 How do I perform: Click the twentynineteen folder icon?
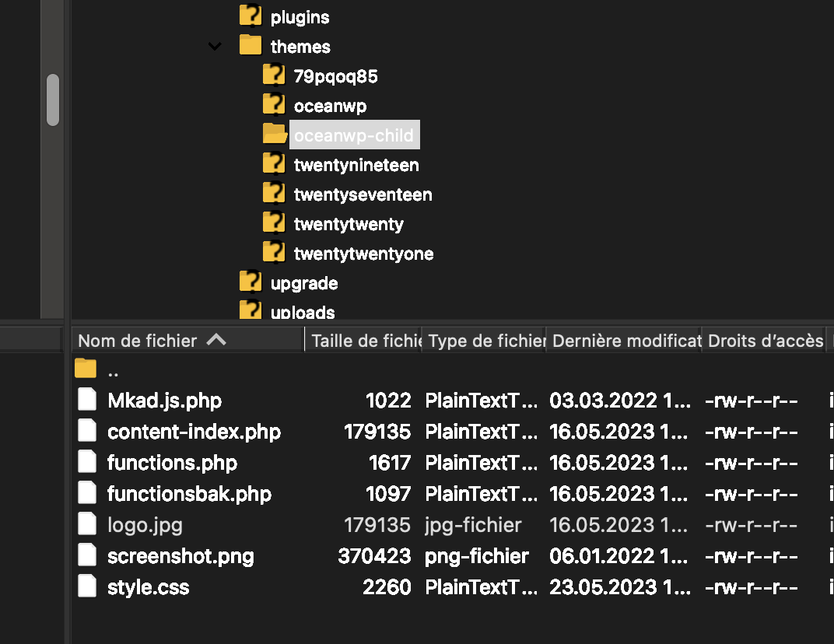point(274,165)
